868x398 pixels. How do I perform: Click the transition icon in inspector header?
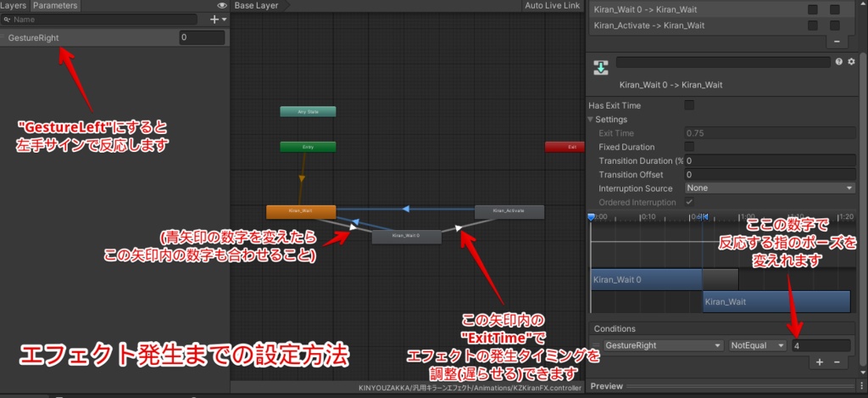point(601,68)
